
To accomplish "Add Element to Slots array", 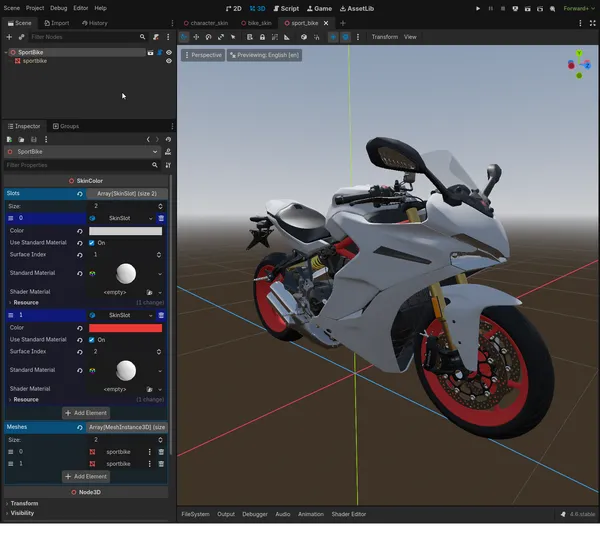I will click(86, 413).
